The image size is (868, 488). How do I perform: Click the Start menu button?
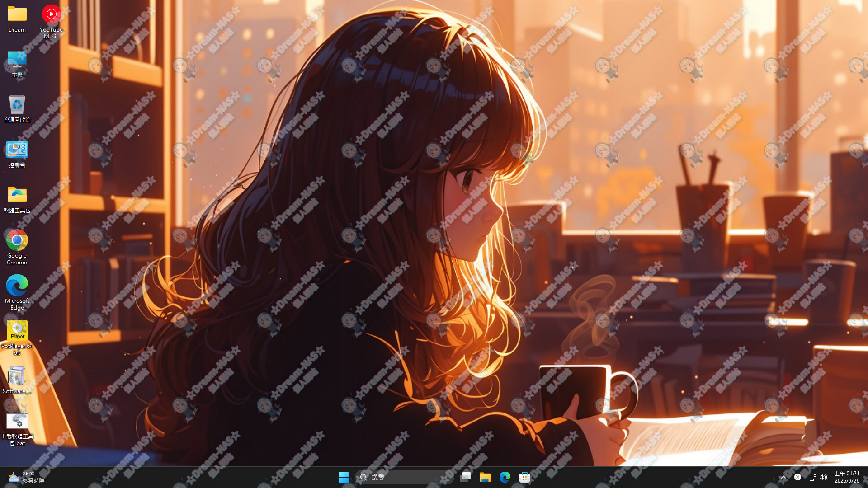(x=344, y=477)
